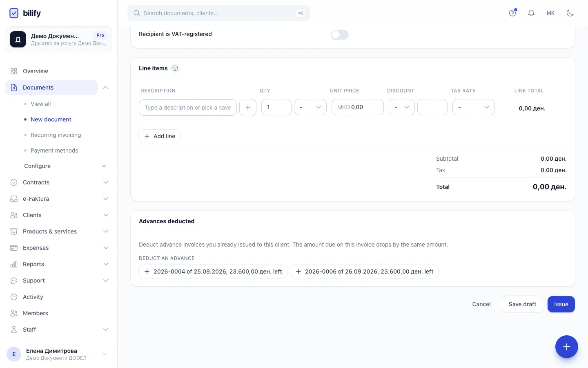Open Recurring invoicing
Image resolution: width=588 pixels, height=368 pixels.
(x=56, y=135)
